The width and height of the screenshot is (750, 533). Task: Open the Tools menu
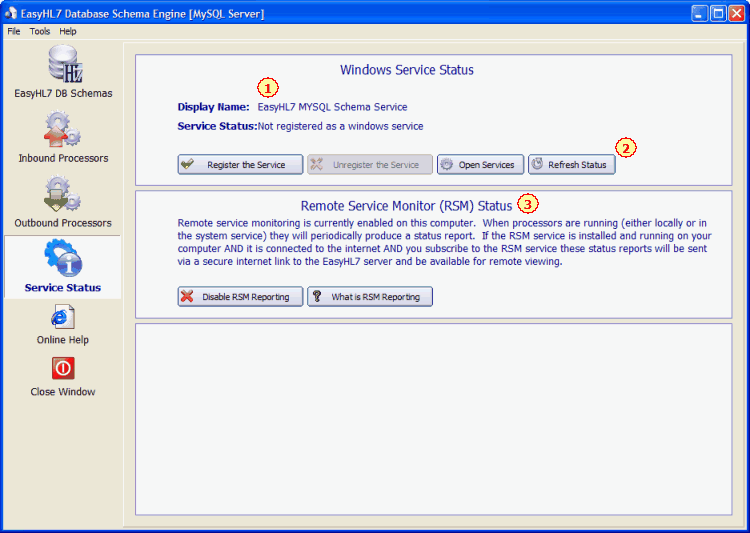coord(40,31)
